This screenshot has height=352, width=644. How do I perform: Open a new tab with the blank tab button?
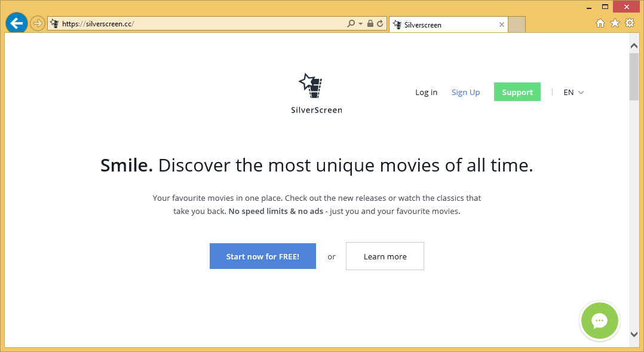tap(517, 25)
